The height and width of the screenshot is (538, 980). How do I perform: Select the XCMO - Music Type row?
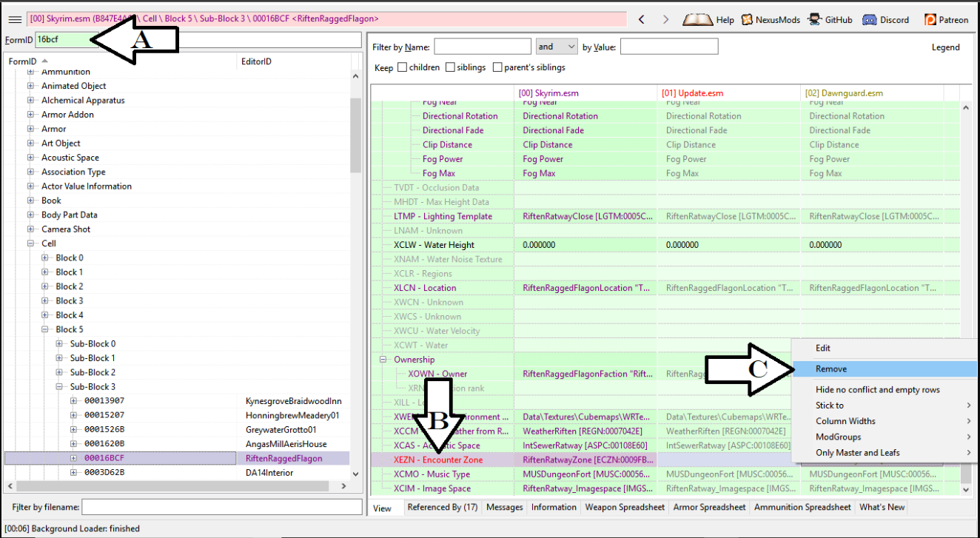[x=442, y=474]
